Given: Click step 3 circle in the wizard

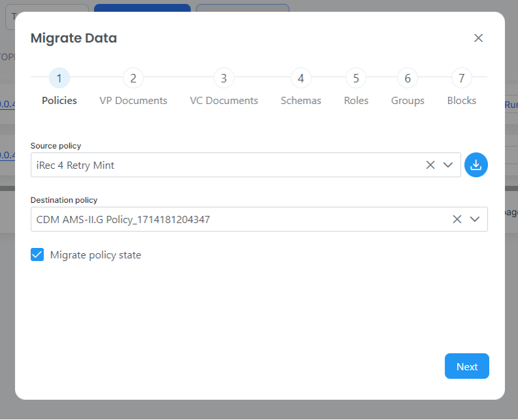Looking at the screenshot, I should coord(224,79).
